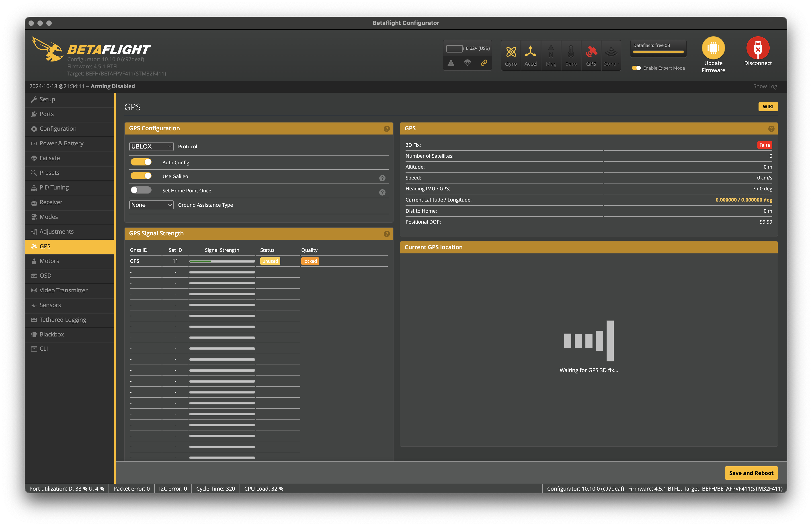
Task: Click Positional DOP value 99.99
Action: (766, 222)
